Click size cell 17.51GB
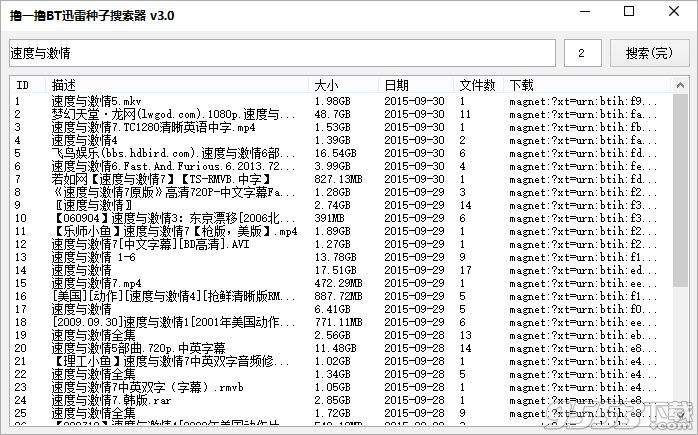Image resolution: width=698 pixels, height=435 pixels. (335, 270)
